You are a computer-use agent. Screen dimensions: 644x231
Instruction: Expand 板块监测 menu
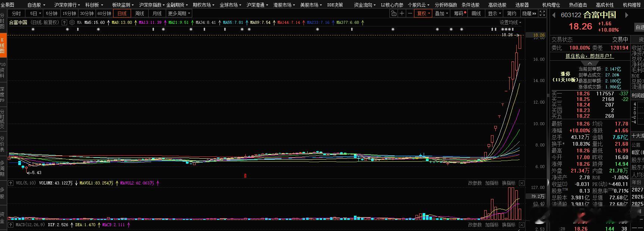(x=123, y=5)
